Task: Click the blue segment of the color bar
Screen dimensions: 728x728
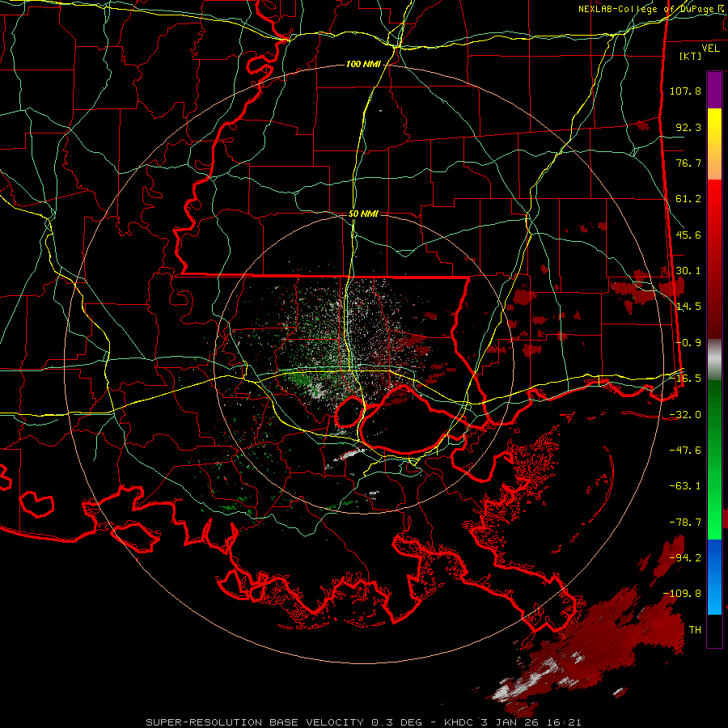Action: 714,577
